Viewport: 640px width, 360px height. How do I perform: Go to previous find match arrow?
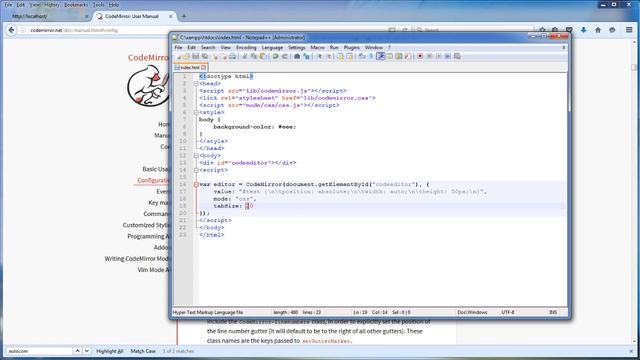pos(77,351)
